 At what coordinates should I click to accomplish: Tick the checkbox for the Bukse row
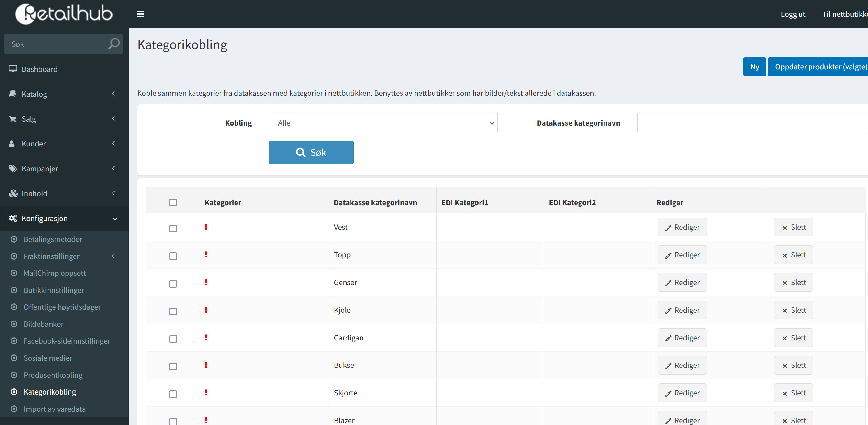click(x=173, y=366)
